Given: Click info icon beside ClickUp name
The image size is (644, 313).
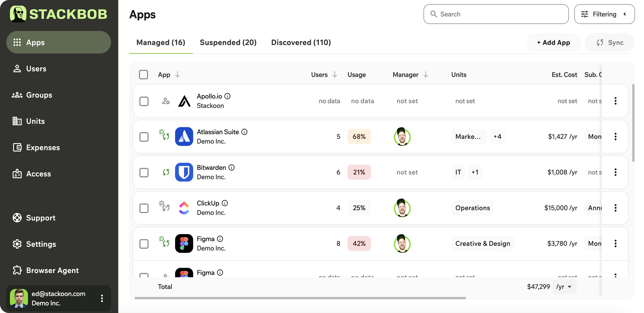Looking at the screenshot, I should (225, 203).
